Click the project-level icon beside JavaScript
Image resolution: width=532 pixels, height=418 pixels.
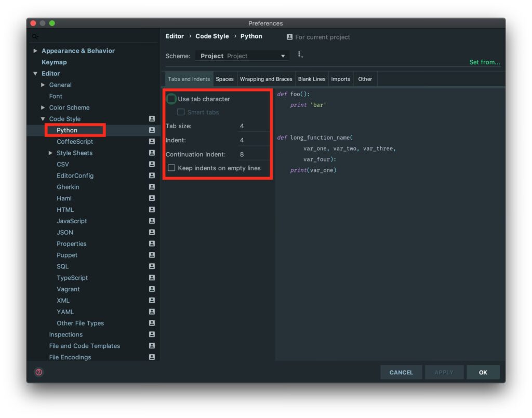click(152, 221)
